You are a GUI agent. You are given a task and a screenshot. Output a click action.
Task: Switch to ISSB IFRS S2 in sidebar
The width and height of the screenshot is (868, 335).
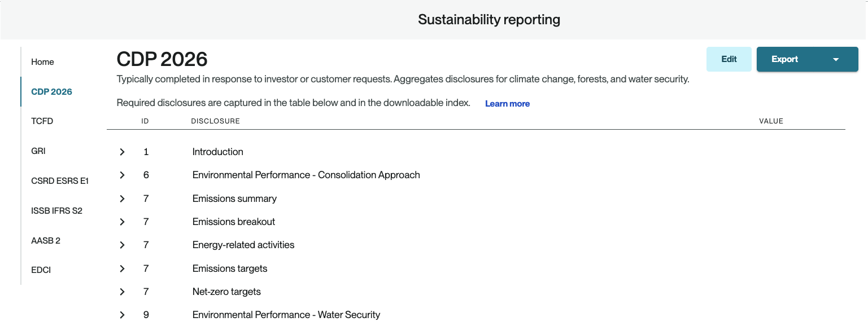coord(56,211)
